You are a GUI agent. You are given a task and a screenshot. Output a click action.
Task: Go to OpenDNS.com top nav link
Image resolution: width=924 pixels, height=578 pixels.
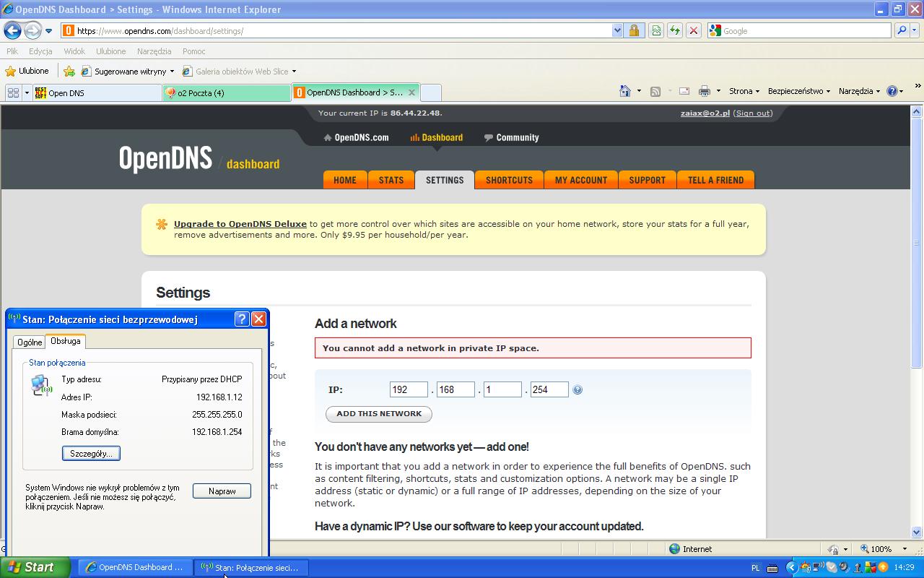357,137
